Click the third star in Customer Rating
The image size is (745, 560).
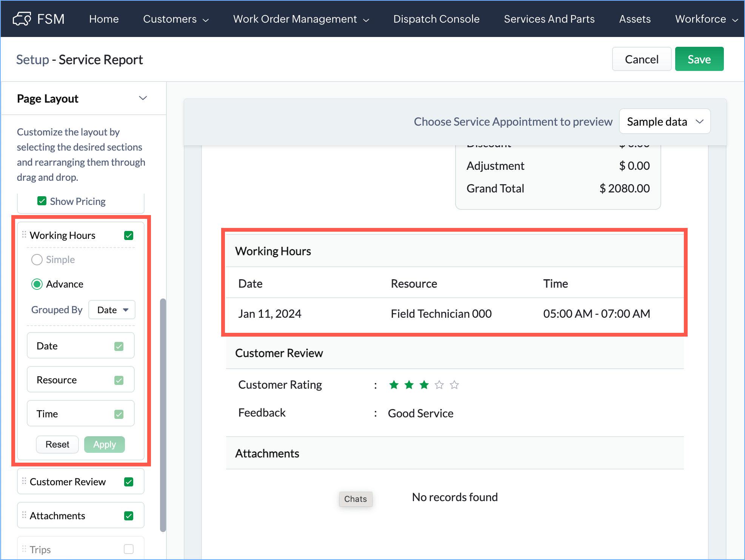coord(424,385)
